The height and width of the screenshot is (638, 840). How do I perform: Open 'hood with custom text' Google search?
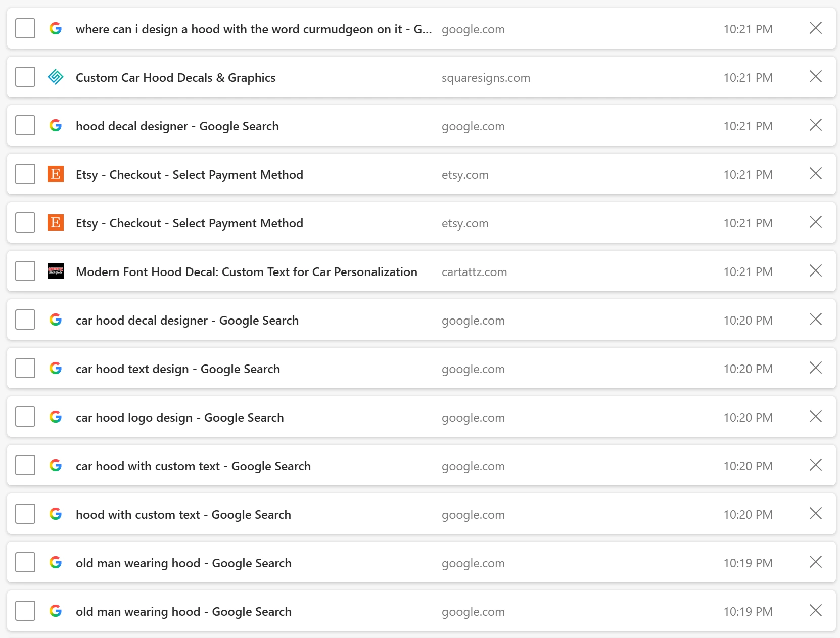tap(183, 515)
